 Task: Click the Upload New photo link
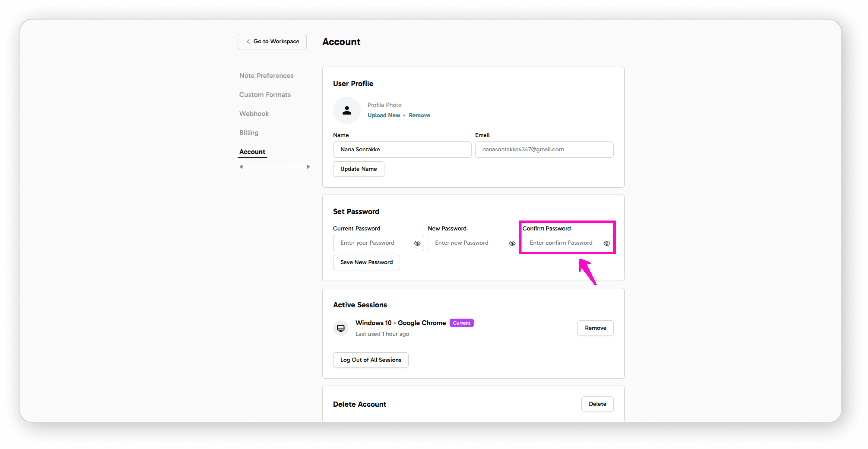pos(383,115)
